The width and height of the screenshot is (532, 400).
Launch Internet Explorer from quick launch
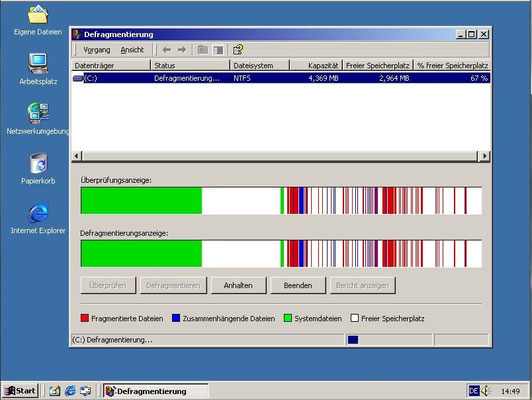tap(70, 391)
